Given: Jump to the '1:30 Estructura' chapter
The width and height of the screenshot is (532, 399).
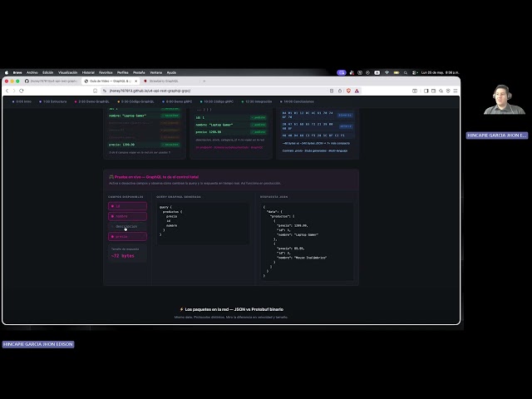Looking at the screenshot, I should tap(53, 101).
